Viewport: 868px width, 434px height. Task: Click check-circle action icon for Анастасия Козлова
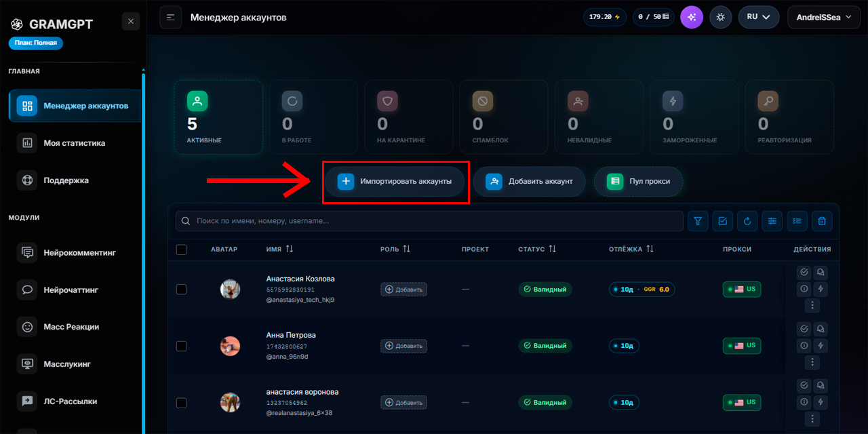click(x=804, y=272)
